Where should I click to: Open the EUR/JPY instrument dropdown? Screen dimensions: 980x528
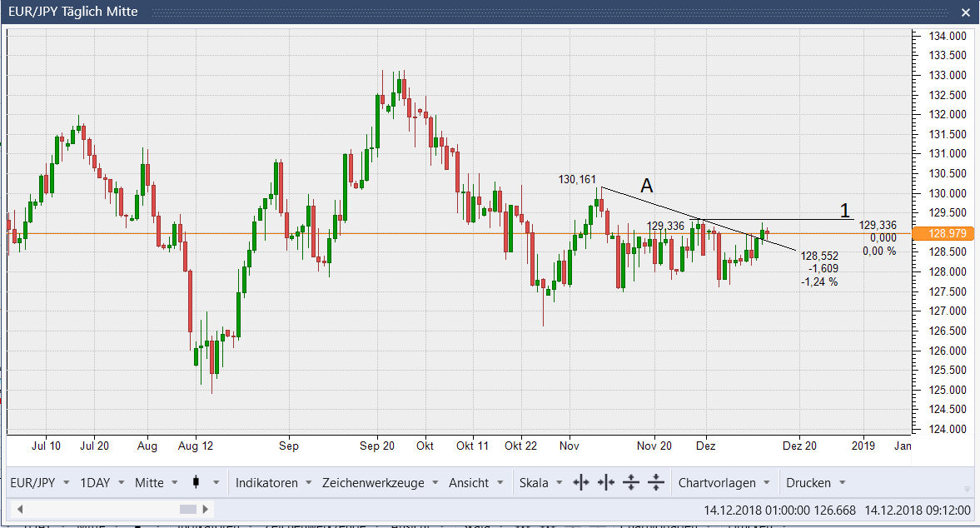[x=39, y=482]
